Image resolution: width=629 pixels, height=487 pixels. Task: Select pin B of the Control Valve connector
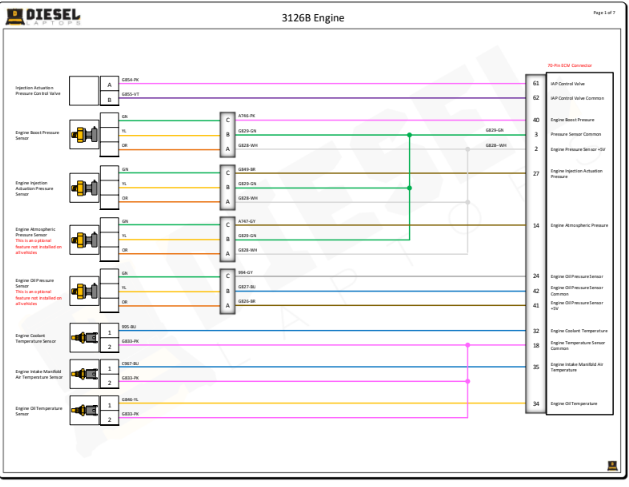click(x=110, y=99)
